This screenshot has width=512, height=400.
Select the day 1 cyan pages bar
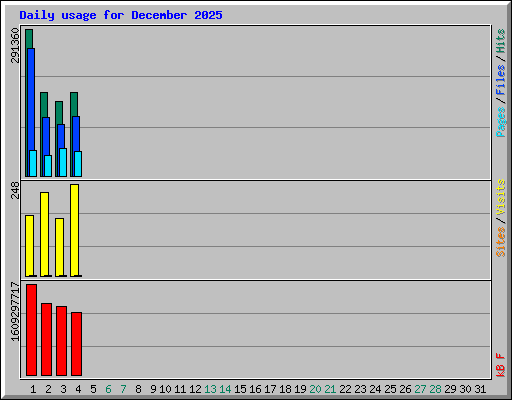[x=33, y=163]
